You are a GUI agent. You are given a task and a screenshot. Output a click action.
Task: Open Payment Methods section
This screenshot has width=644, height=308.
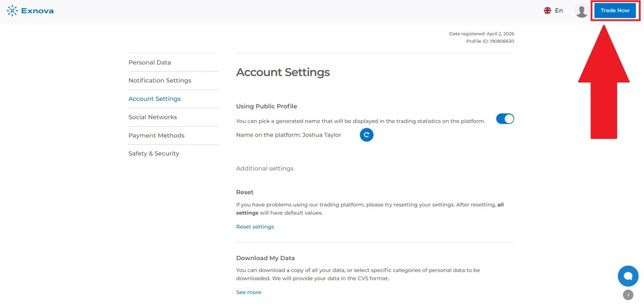pos(156,136)
